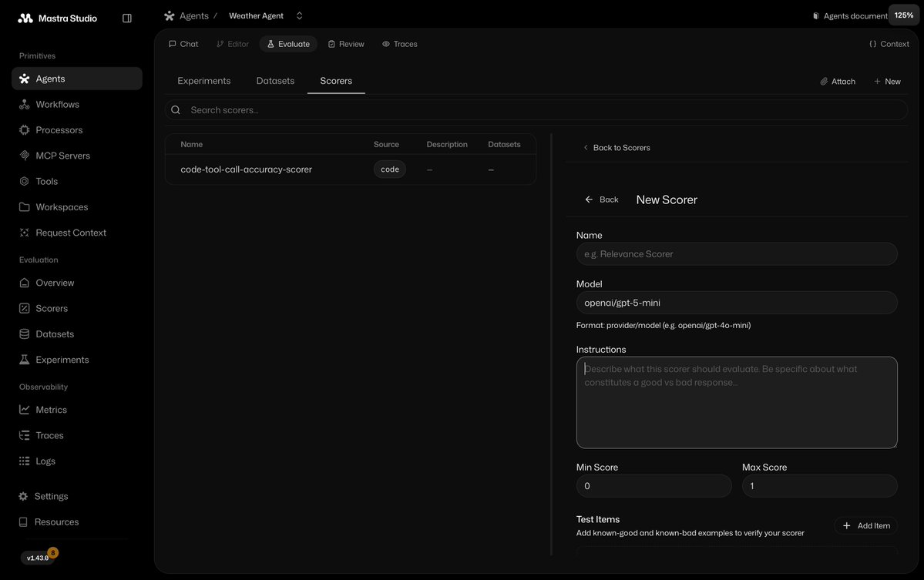Click the New scorer button
The width and height of the screenshot is (924, 580).
pyautogui.click(x=887, y=81)
